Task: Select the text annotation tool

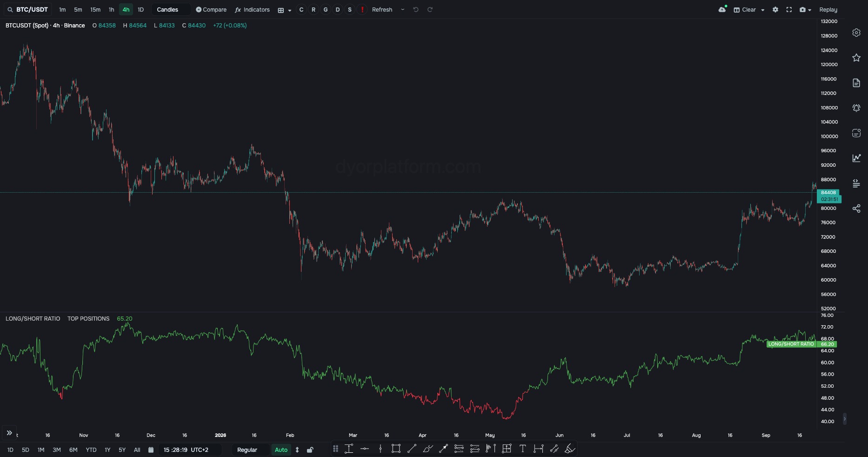Action: tap(522, 449)
